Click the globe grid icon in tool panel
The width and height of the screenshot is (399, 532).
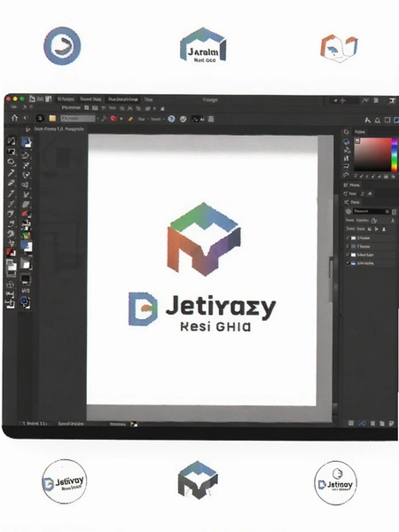11,285
